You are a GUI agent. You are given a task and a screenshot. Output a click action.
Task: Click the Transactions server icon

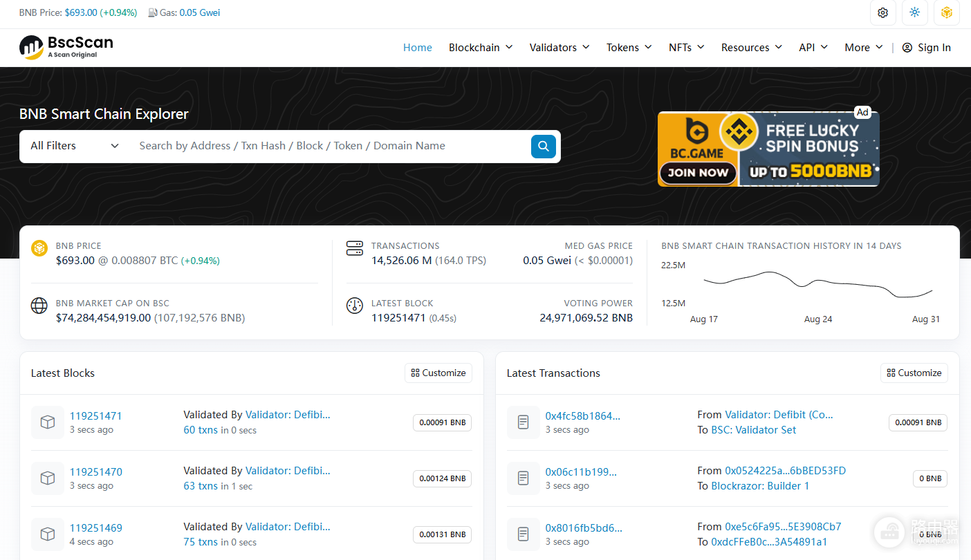355,248
